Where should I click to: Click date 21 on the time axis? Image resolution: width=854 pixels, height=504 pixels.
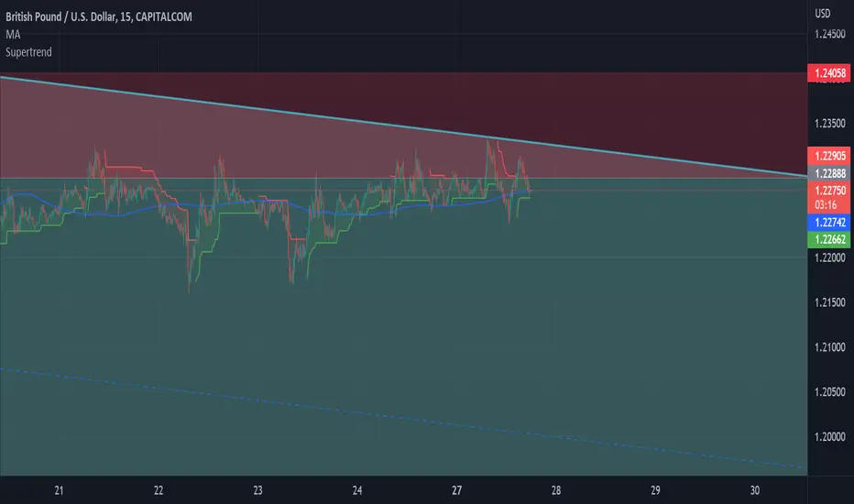[59, 490]
